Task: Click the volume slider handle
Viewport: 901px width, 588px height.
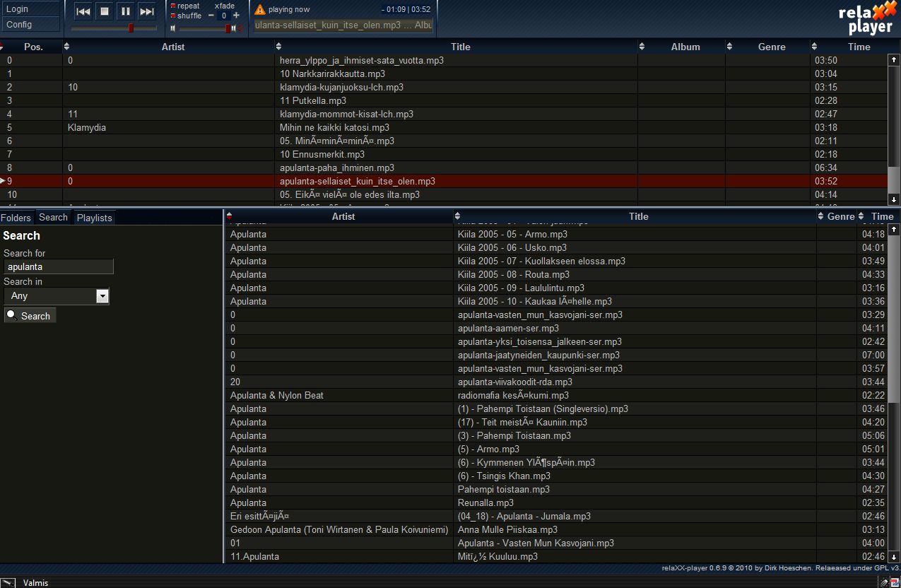Action: tap(228, 28)
